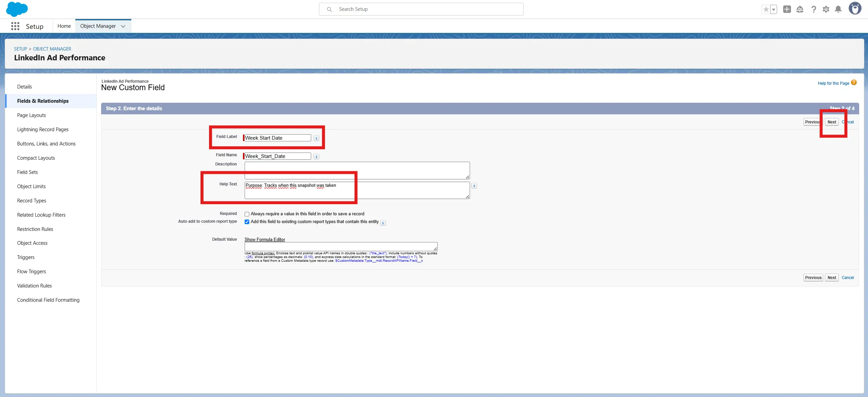Open the Global Actions plus icon
Screen dimensions: 868x397
coord(787,9)
